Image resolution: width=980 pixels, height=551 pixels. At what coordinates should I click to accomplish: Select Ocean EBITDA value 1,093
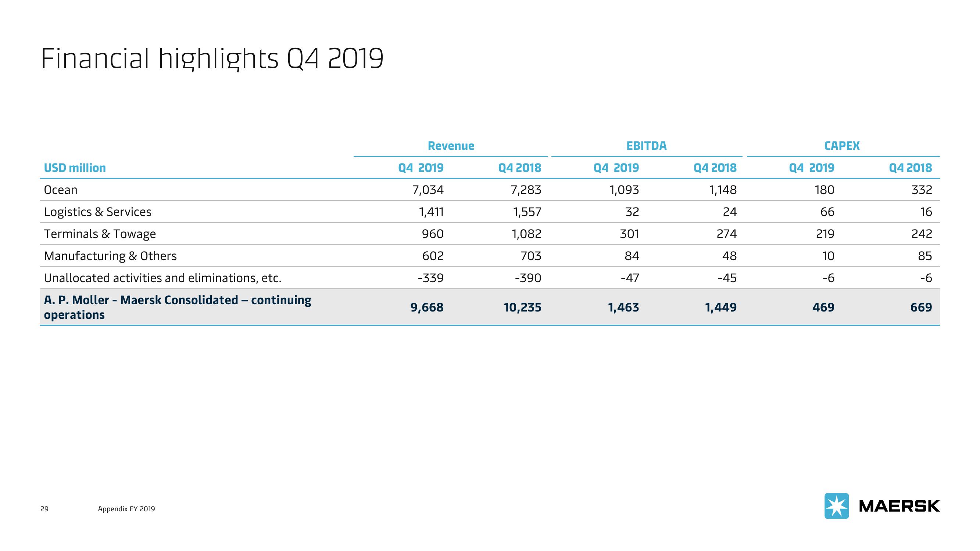pyautogui.click(x=624, y=190)
